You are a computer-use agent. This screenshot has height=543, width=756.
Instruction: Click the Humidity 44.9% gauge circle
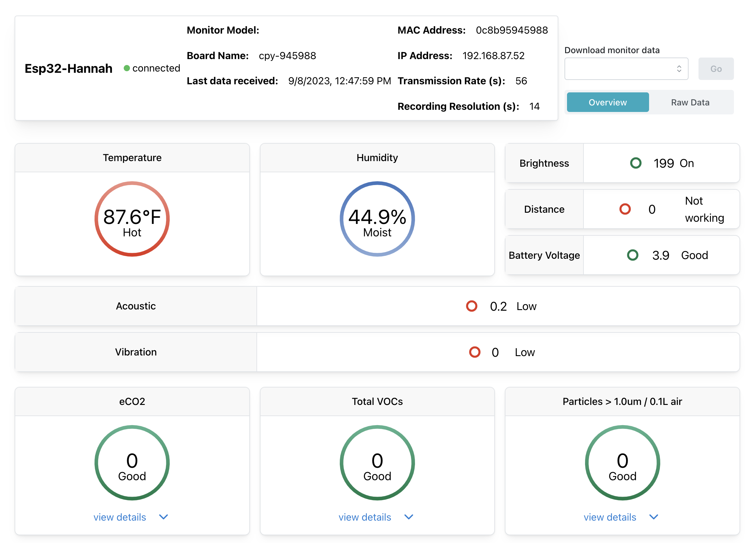(377, 219)
